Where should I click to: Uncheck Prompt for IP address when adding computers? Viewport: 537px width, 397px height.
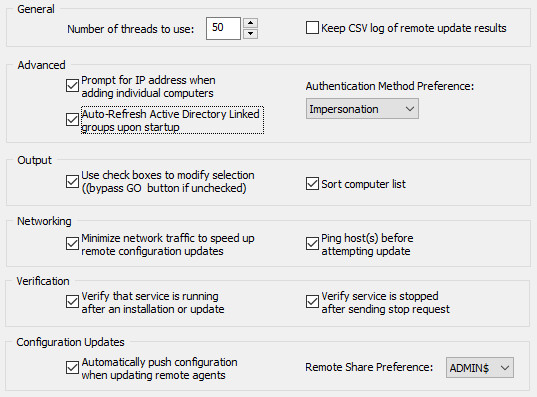[x=72, y=86]
